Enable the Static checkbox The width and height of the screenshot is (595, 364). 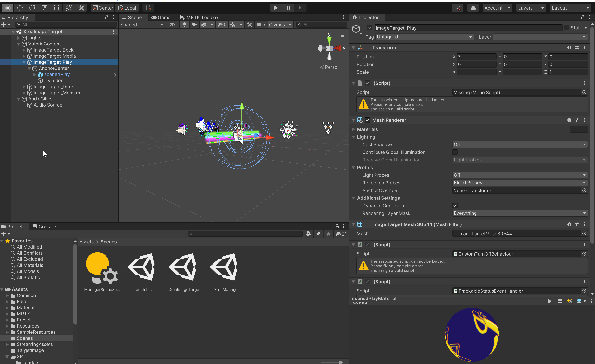[566, 28]
